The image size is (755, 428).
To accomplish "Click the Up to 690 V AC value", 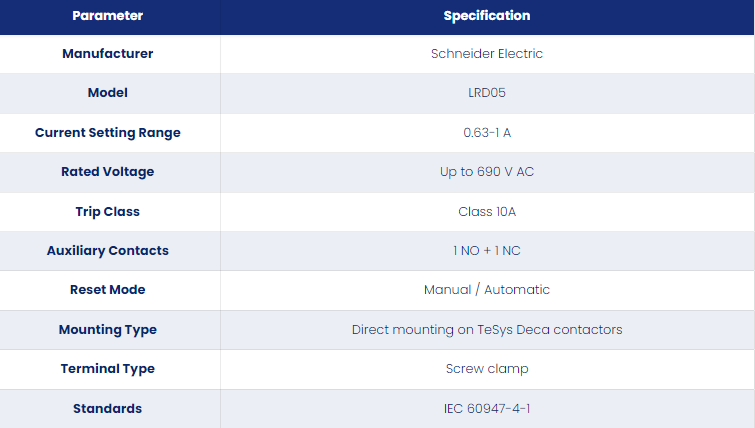I will point(487,172).
